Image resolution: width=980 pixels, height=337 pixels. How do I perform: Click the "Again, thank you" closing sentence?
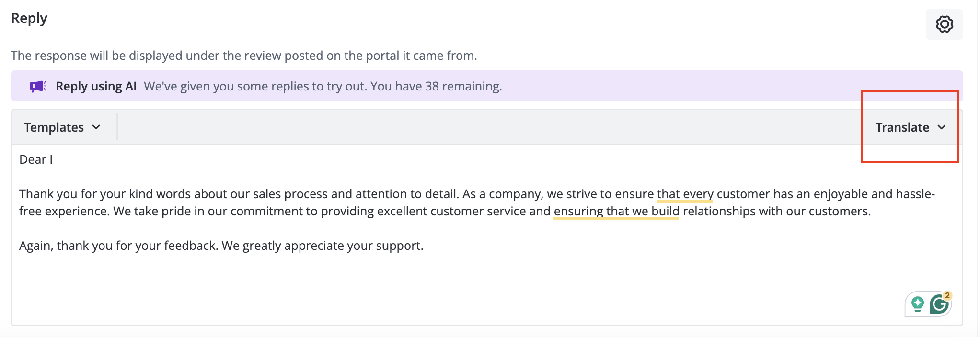[x=221, y=246]
